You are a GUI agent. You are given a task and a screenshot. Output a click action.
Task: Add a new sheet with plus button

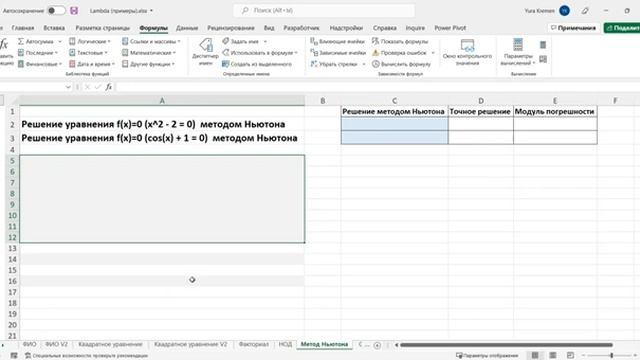coord(377,345)
